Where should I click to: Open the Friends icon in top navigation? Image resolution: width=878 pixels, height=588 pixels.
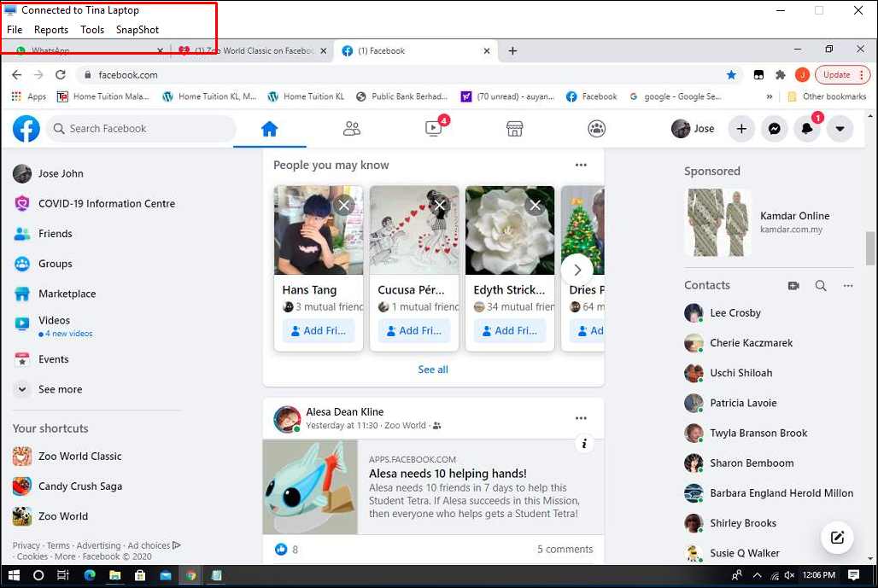coord(352,128)
